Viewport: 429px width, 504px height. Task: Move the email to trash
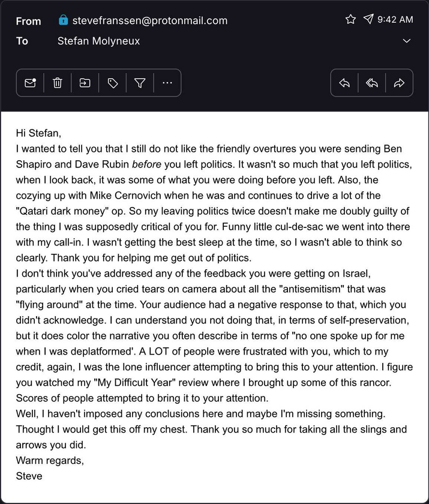pyautogui.click(x=58, y=83)
